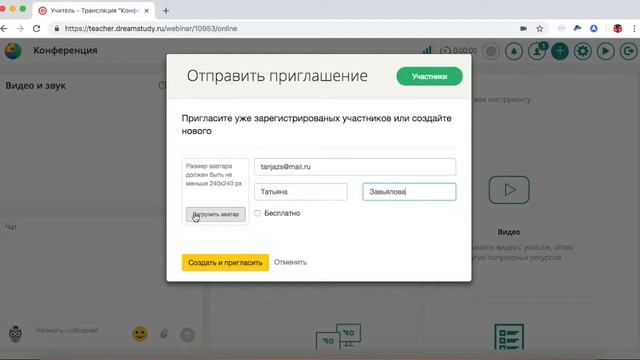Click the session timer 0:00:00
Image resolution: width=640 pixels, height=360 pixels.
point(464,51)
